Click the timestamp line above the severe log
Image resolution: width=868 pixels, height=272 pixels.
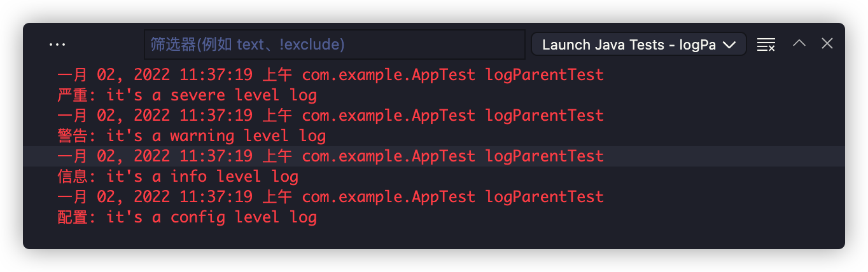click(x=330, y=75)
